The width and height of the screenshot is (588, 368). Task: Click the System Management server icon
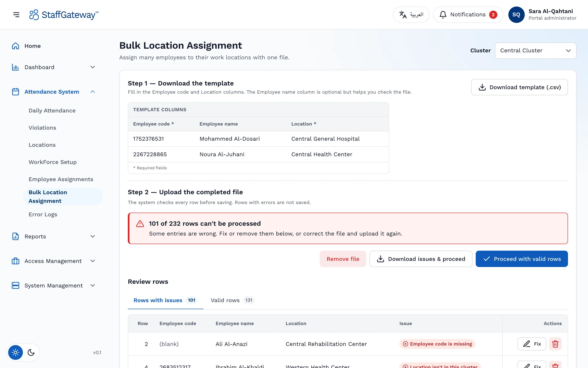point(16,285)
